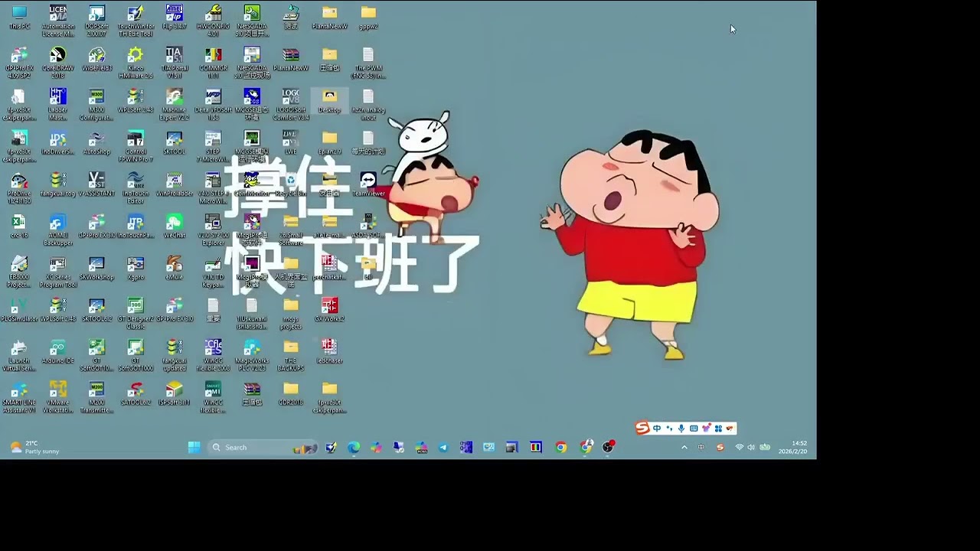Launch AOMEI Backupper shortcut
The width and height of the screenshot is (980, 551).
(58, 230)
